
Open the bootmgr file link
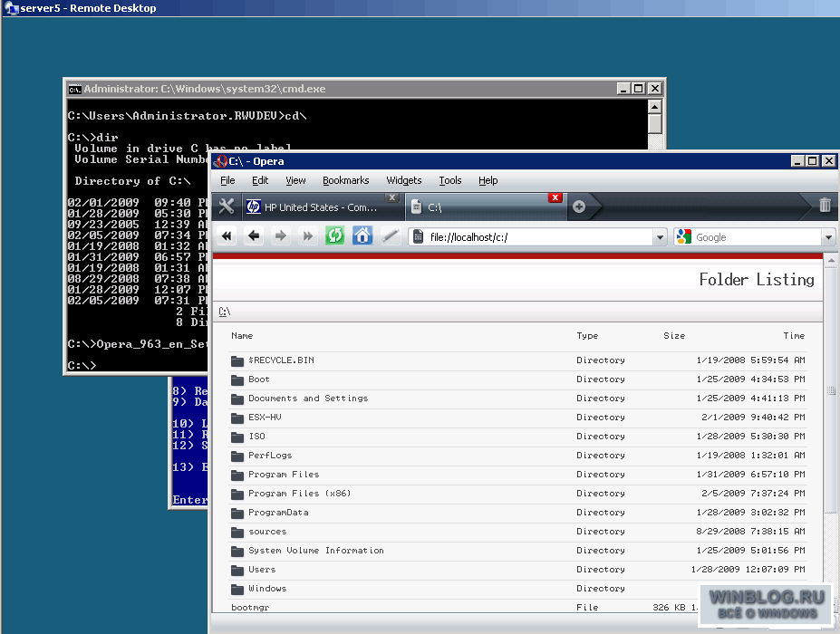pos(250,607)
